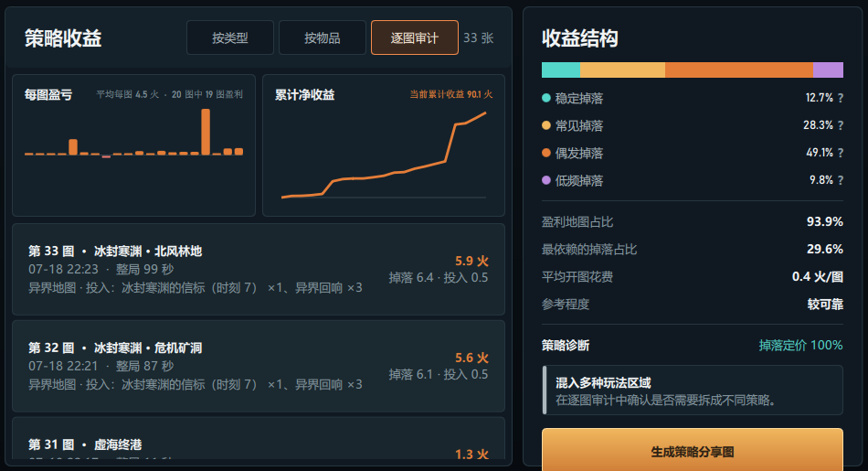This screenshot has width=868, height=471.
Task: Click the 策略诊断 section label
Action: (566, 345)
